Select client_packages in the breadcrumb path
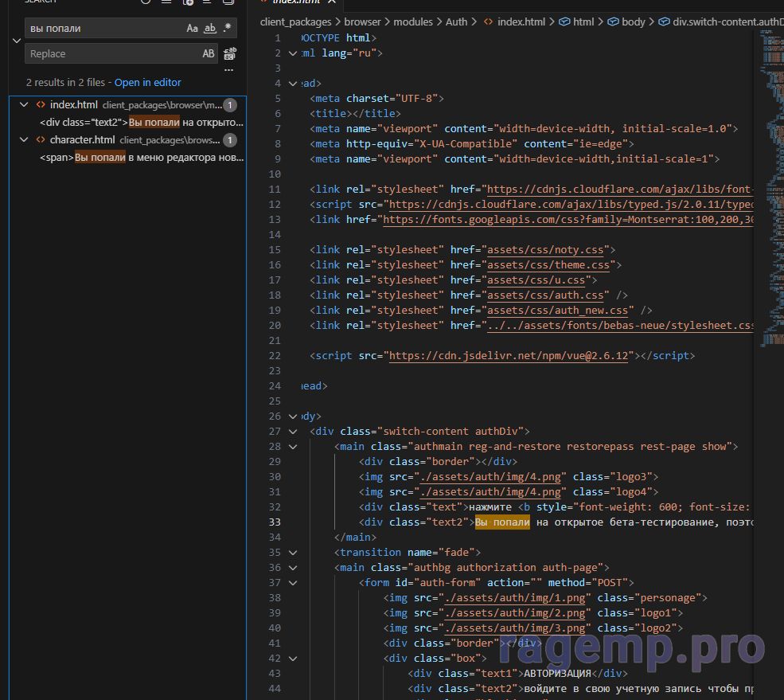Image resolution: width=784 pixels, height=700 pixels. point(295,22)
